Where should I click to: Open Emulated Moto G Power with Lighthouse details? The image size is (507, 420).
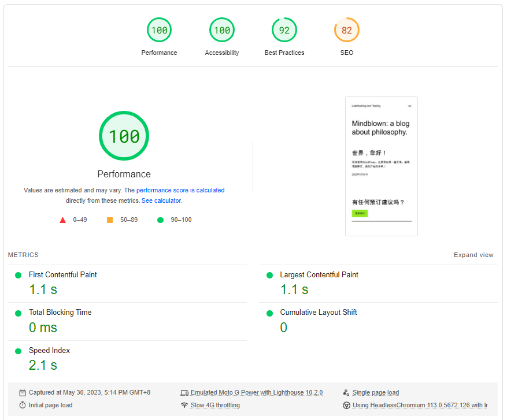click(257, 392)
